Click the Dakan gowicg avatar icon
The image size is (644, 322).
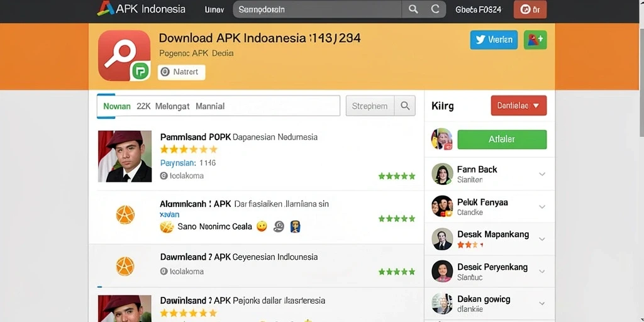442,304
